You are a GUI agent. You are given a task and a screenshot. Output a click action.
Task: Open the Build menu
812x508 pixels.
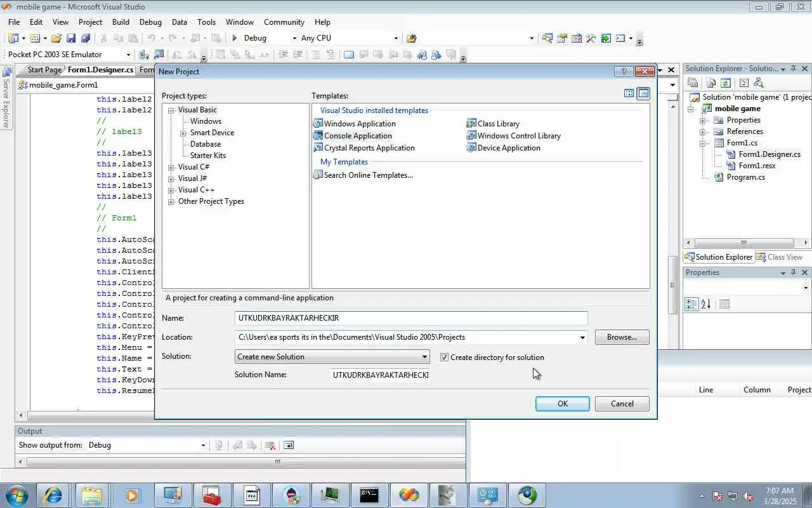121,22
